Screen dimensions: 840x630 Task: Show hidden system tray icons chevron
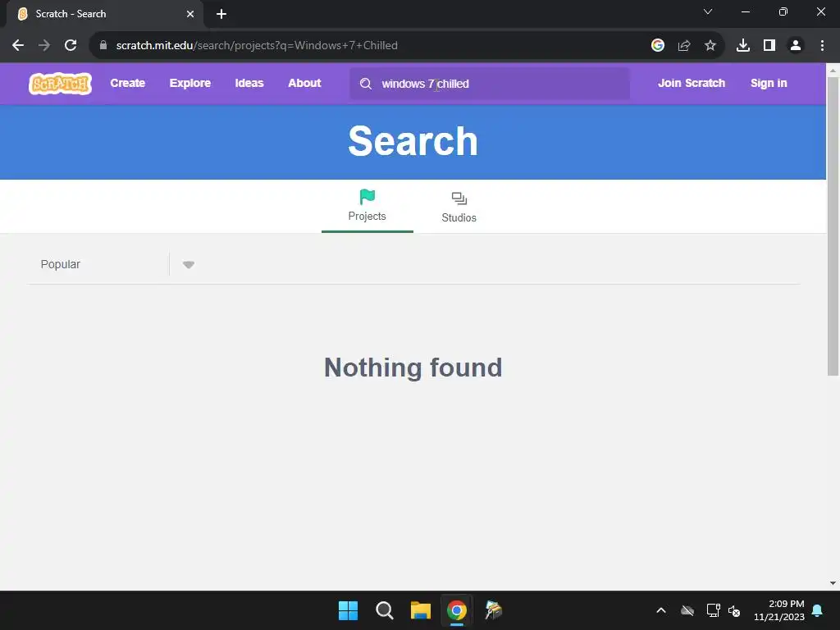tap(661, 610)
